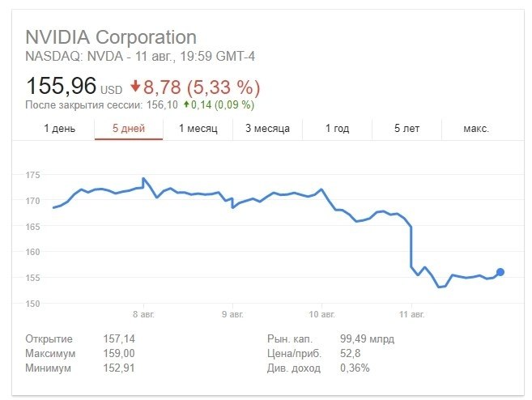
Task: Switch chart to "3 месяца" range
Action: tap(268, 128)
